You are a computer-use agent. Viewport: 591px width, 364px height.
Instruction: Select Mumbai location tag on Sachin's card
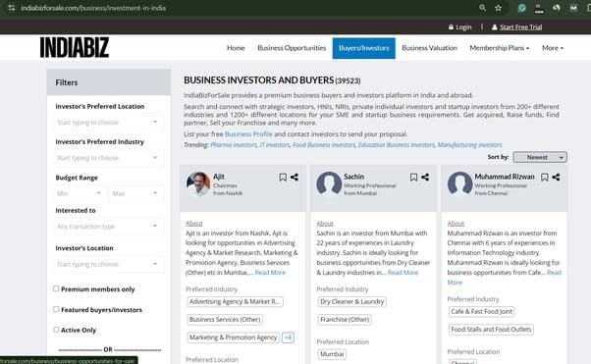pos(332,354)
